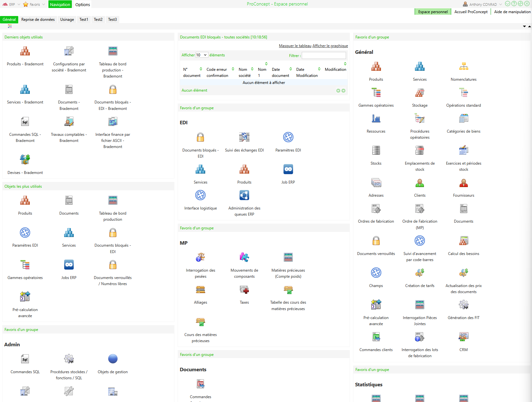The height and width of the screenshot is (402, 532).
Task: Open Commandes SQL - Brademont icon
Action: (x=25, y=122)
